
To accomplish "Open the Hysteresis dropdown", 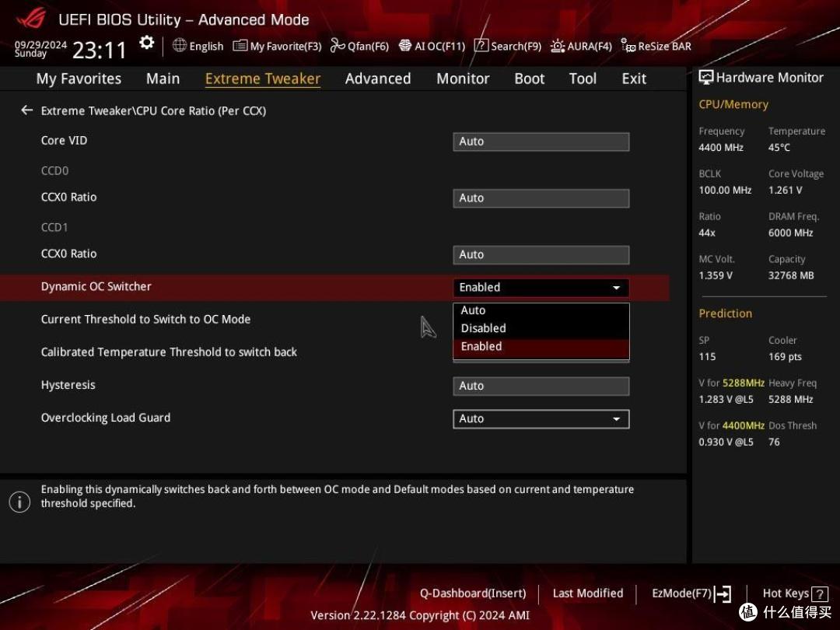I will (541, 386).
